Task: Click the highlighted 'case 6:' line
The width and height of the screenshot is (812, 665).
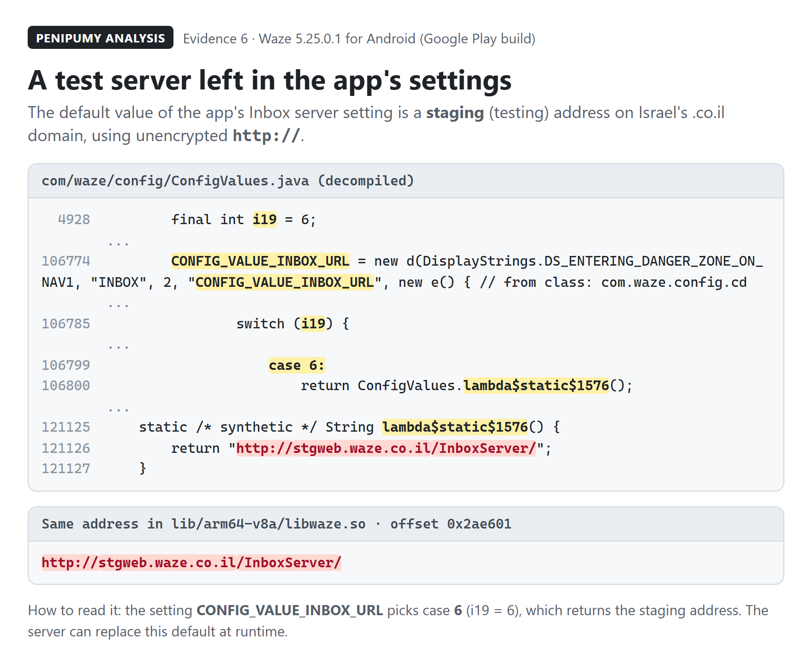Action: (x=297, y=365)
